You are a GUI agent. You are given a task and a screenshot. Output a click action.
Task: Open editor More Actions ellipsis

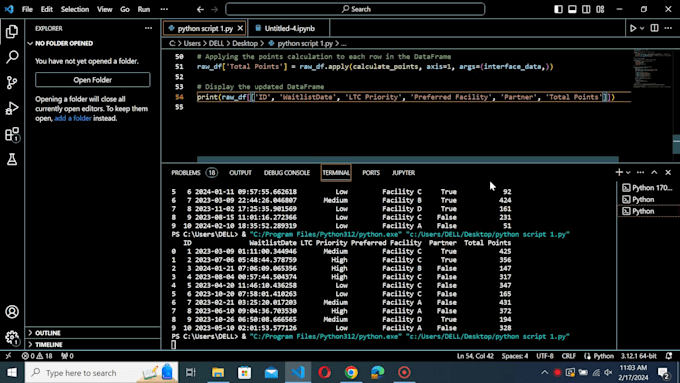tap(668, 28)
